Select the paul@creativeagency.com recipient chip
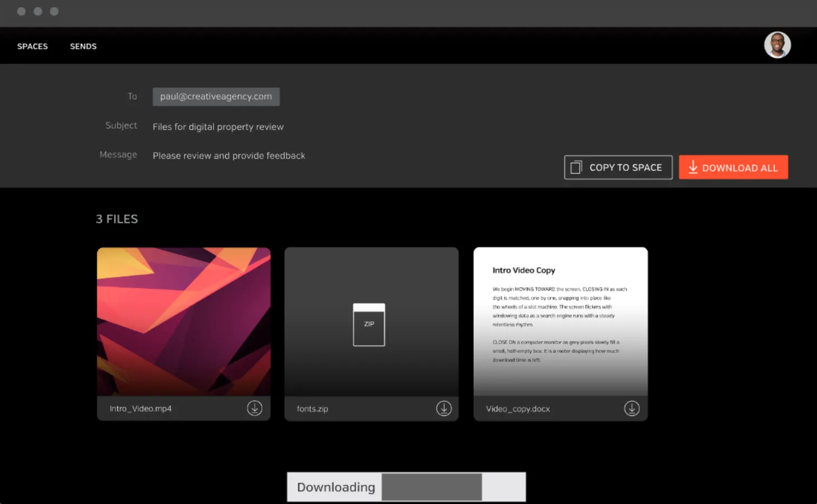The height and width of the screenshot is (504, 817). click(x=216, y=96)
